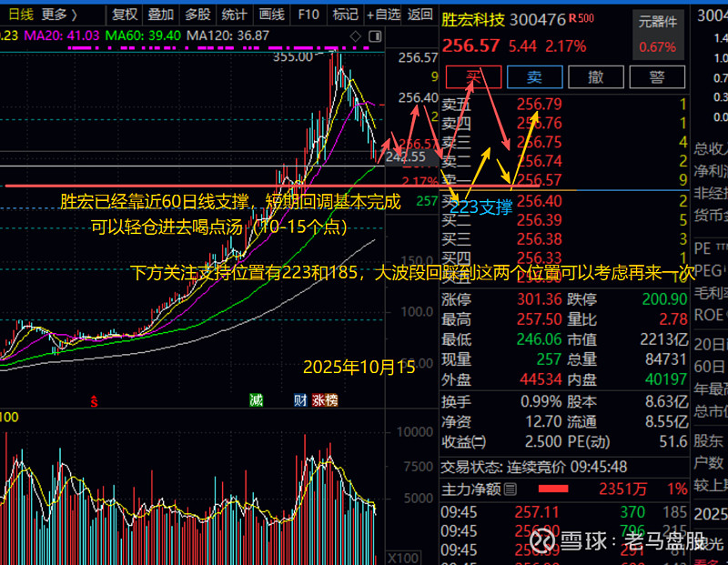This screenshot has height=565, width=728.
Task: Click the 叠加 overlay toolbar item
Action: [x=161, y=15]
